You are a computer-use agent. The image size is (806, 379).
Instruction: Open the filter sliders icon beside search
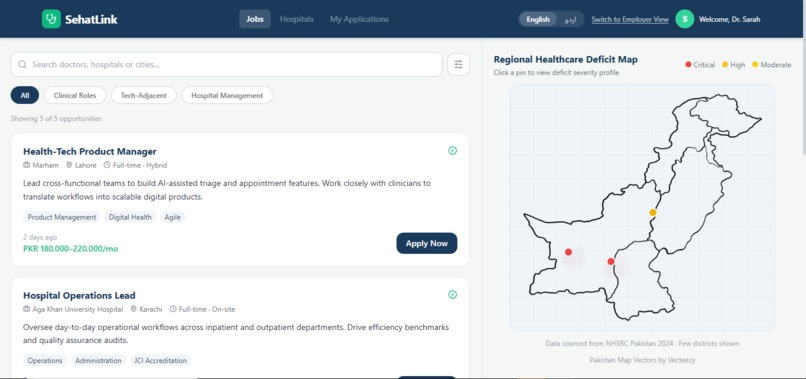coord(458,64)
